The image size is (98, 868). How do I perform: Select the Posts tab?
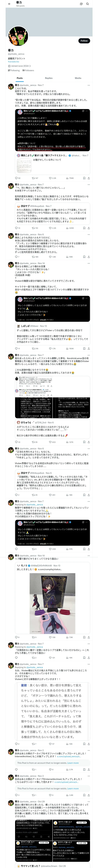(20, 78)
